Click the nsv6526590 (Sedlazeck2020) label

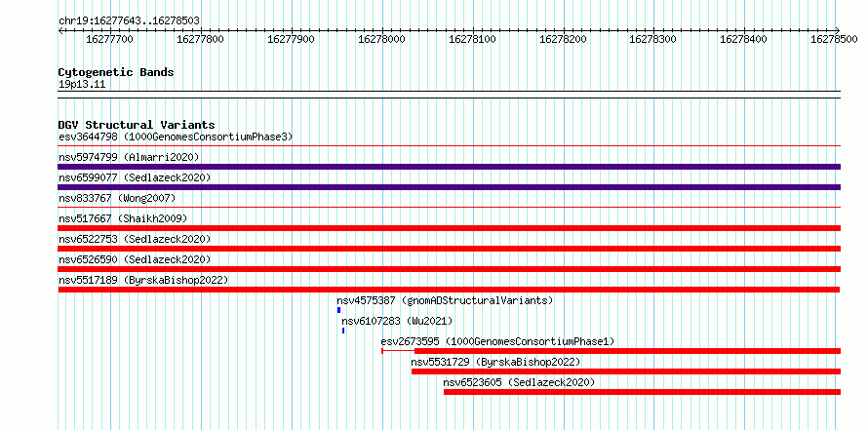[135, 259]
